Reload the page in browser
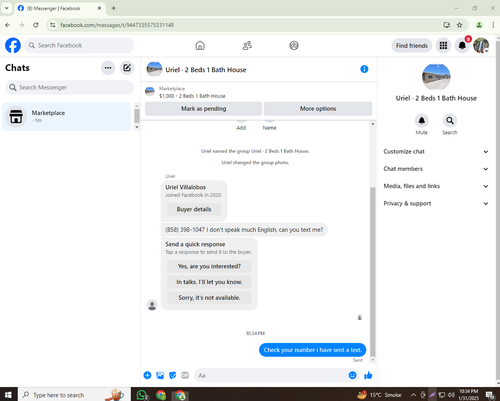The width and height of the screenshot is (500, 401). tap(36, 25)
